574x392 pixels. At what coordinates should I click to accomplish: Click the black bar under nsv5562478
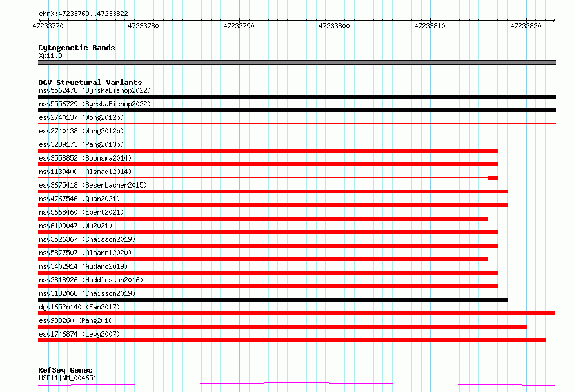pos(297,97)
